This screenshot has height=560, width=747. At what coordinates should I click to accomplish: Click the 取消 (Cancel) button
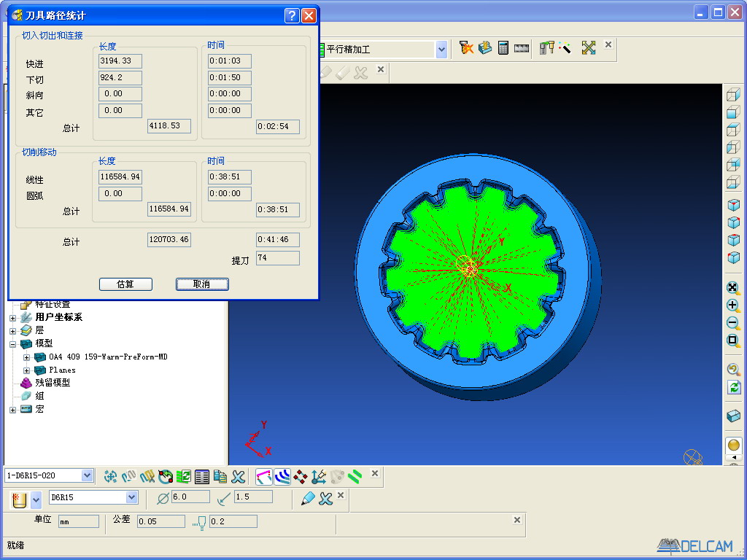point(202,284)
